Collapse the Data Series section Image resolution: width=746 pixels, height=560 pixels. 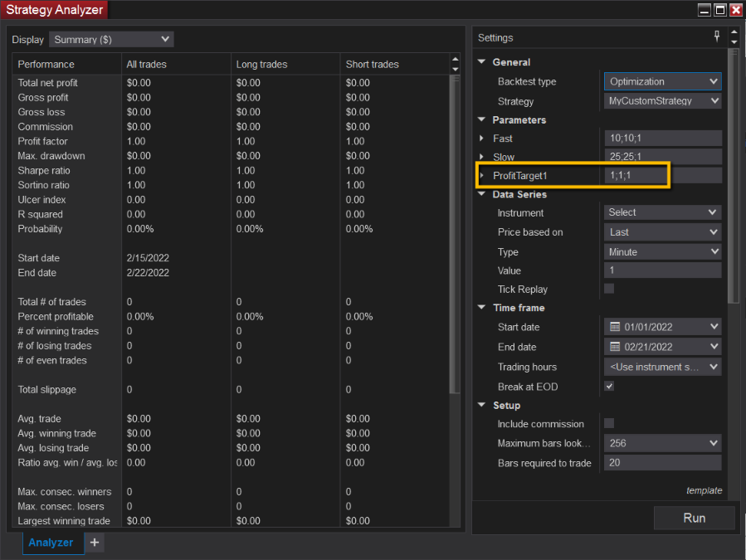[482, 194]
